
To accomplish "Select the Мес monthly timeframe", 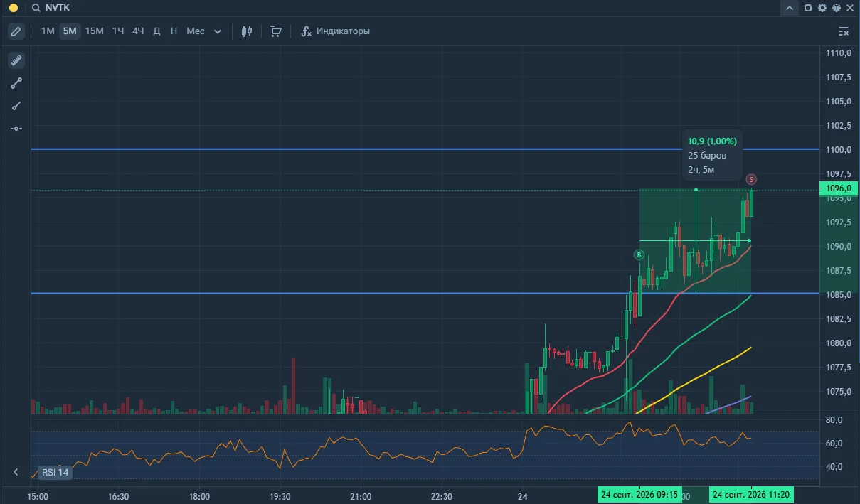I will coord(196,31).
